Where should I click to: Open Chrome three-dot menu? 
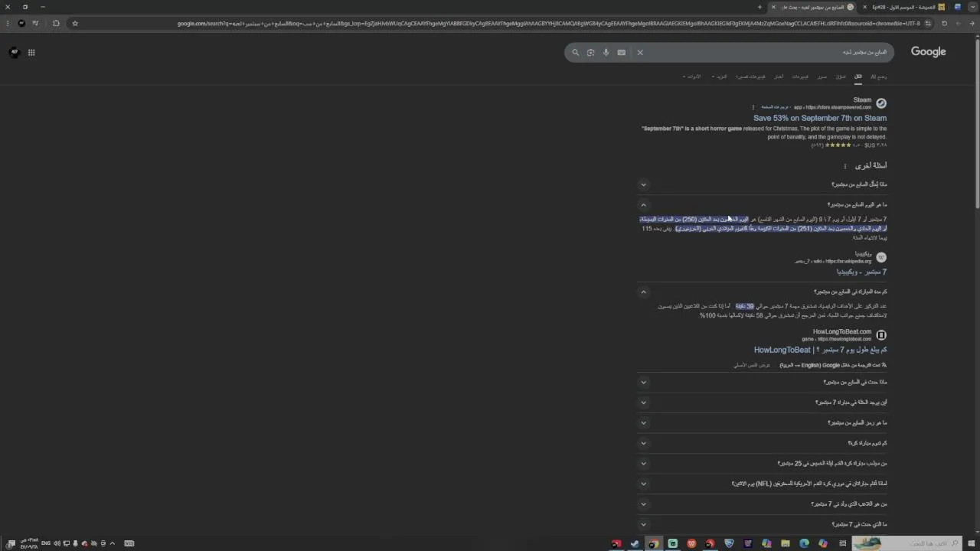click(8, 24)
